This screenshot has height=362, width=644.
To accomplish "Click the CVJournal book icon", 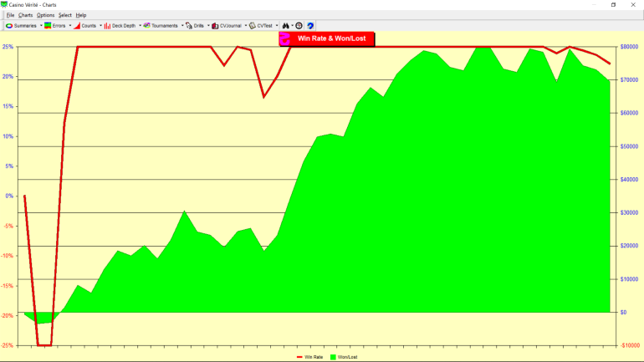I will 215,26.
